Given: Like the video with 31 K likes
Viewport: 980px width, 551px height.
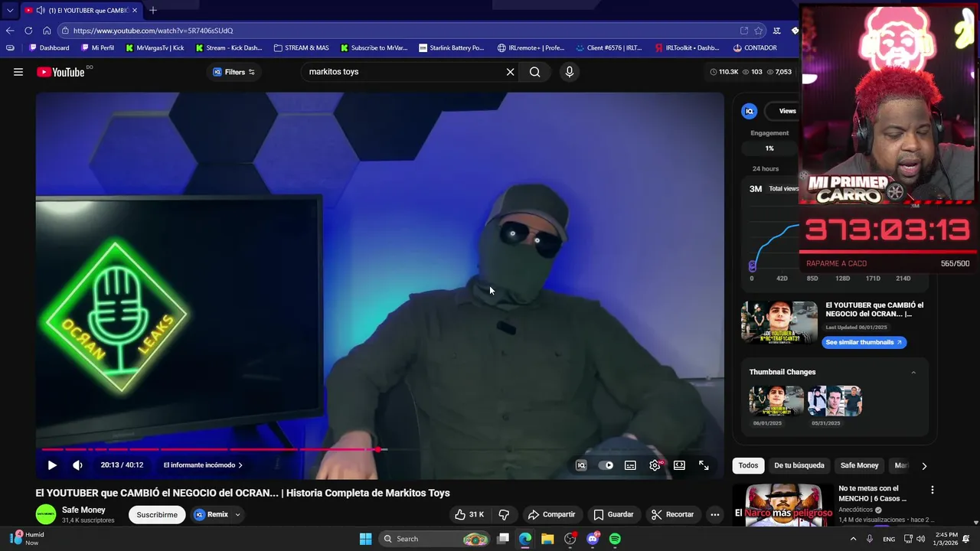Looking at the screenshot, I should point(469,514).
